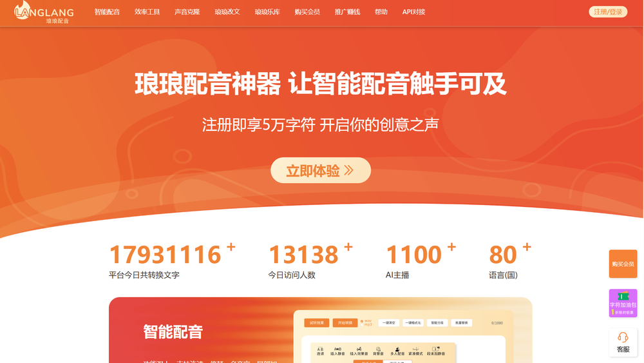Open the 琅琅乐库 nav item
Screen dimensions: 644x363
267,12
